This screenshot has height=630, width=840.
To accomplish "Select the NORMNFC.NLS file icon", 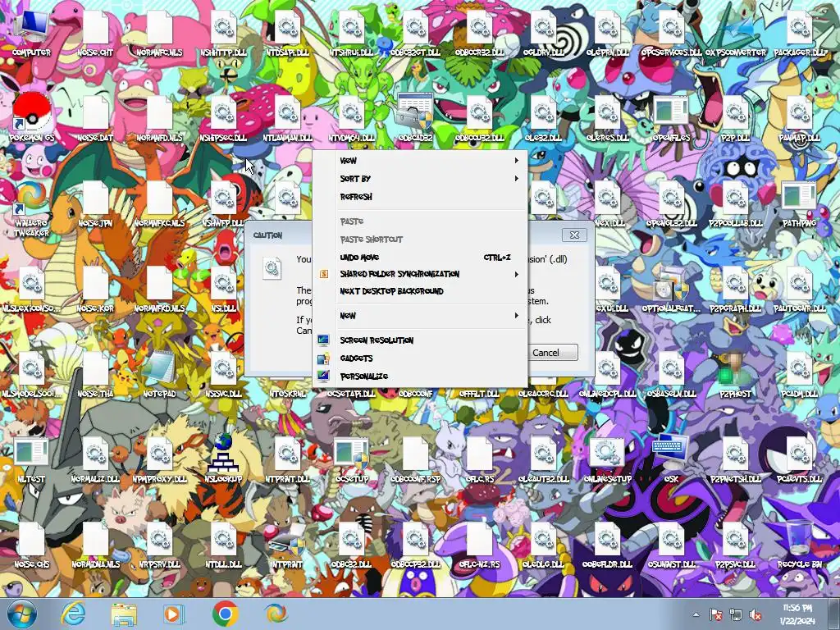I will click(159, 33).
